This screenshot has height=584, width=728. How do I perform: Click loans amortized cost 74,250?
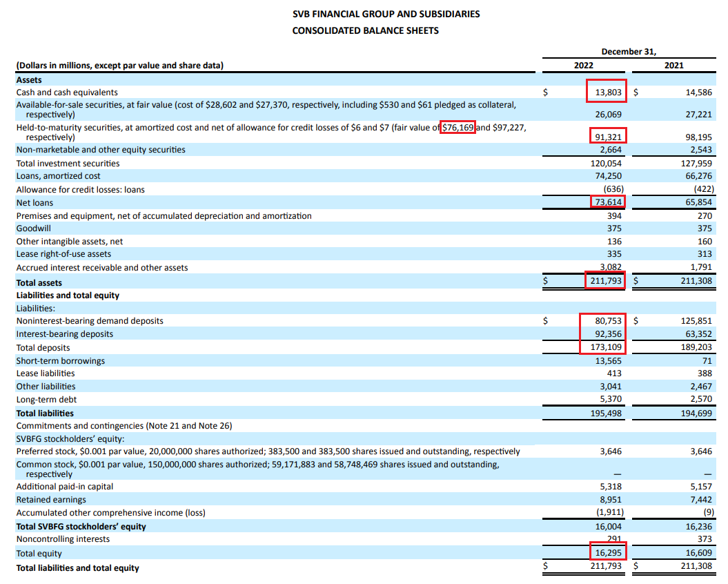click(x=608, y=176)
